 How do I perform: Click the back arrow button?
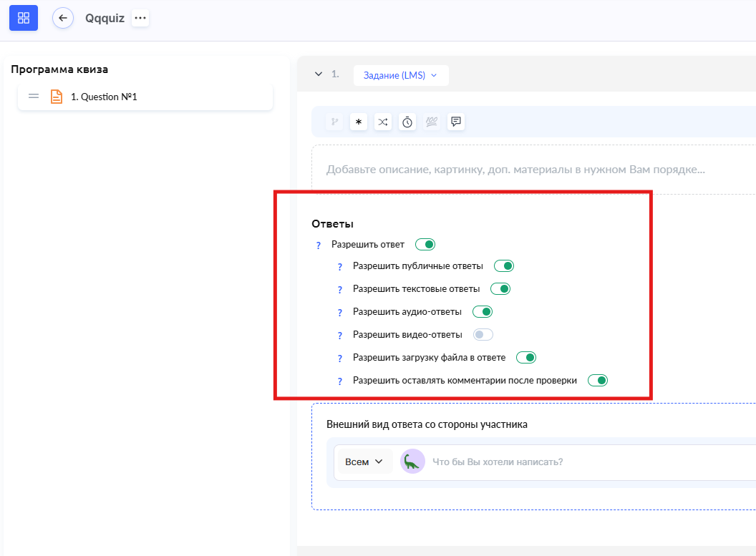click(63, 18)
